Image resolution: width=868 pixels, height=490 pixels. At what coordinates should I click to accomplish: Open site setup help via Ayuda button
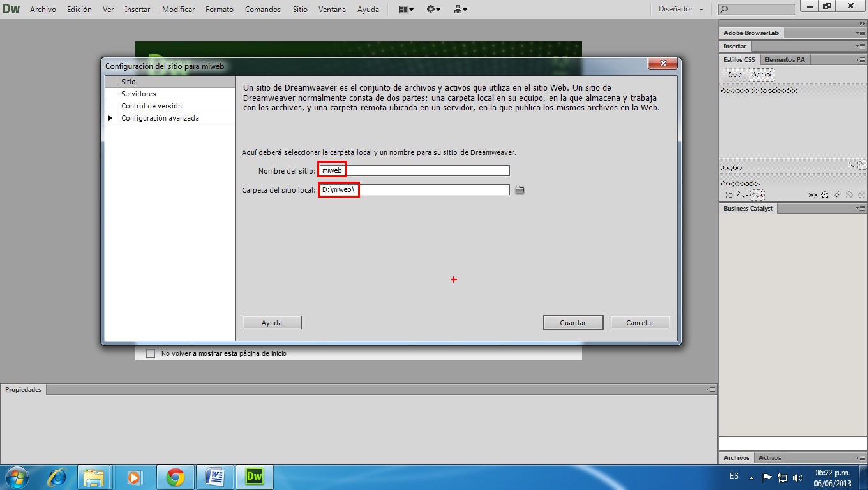(271, 322)
